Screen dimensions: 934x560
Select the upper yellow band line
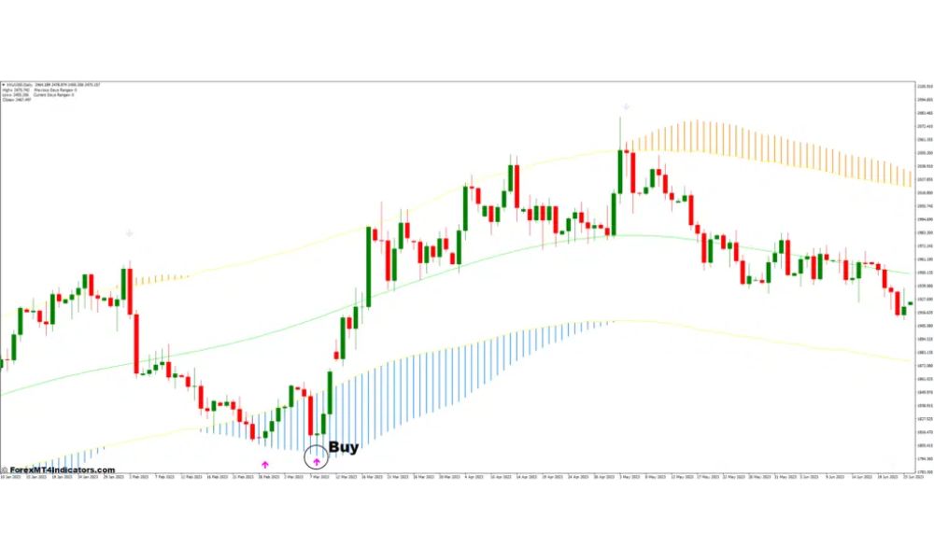280,250
